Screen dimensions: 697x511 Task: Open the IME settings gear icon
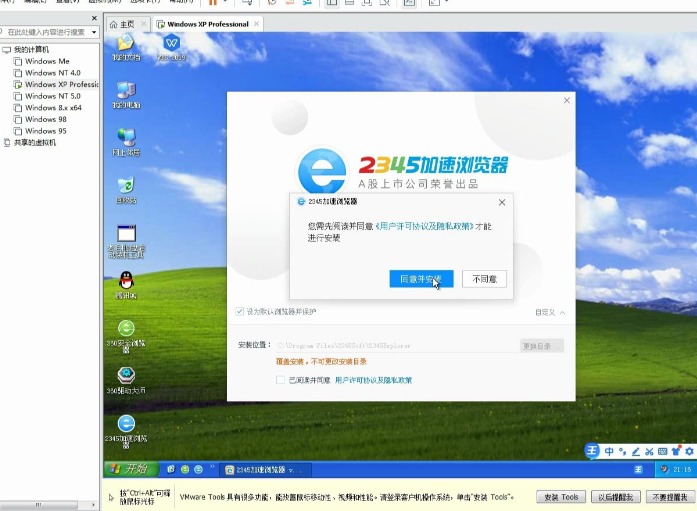tap(689, 451)
